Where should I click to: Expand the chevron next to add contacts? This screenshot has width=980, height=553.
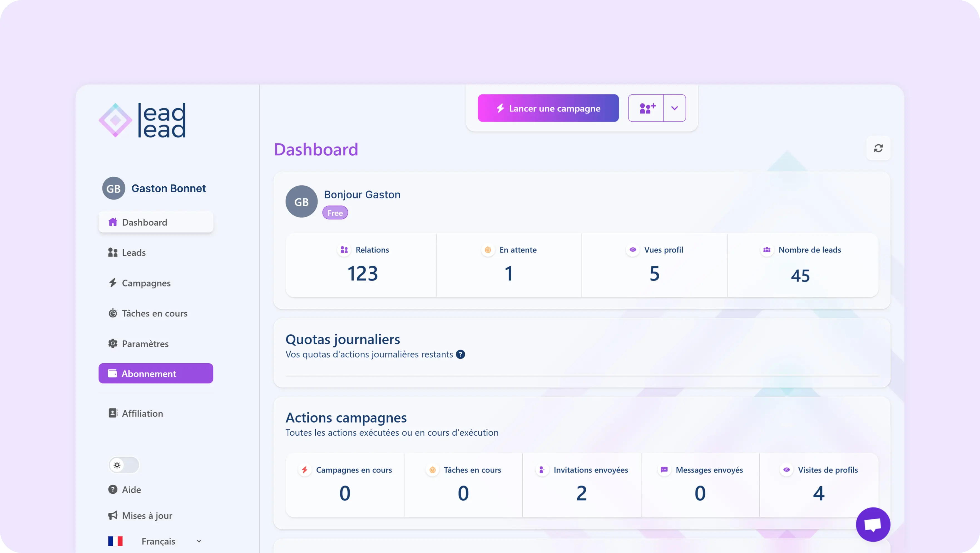point(674,108)
